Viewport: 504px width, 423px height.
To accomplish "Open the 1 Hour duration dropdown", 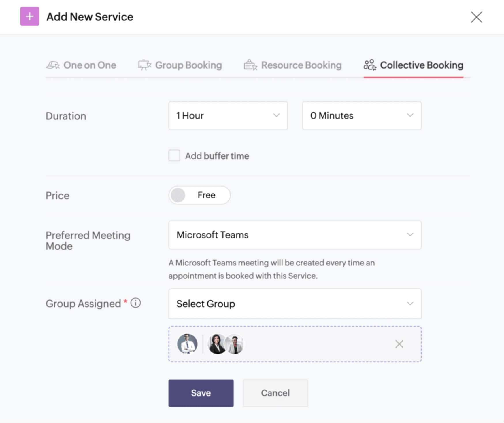I will coord(228,115).
